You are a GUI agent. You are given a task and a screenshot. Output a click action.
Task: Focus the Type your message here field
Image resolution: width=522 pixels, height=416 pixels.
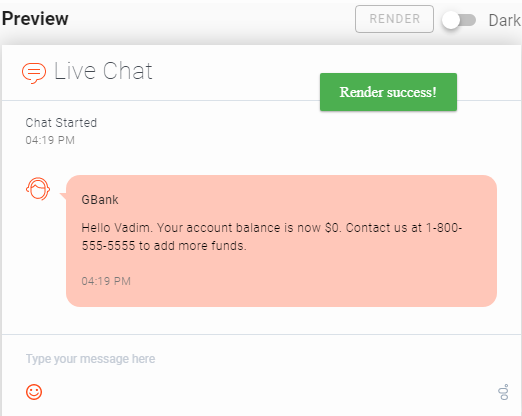(x=261, y=359)
